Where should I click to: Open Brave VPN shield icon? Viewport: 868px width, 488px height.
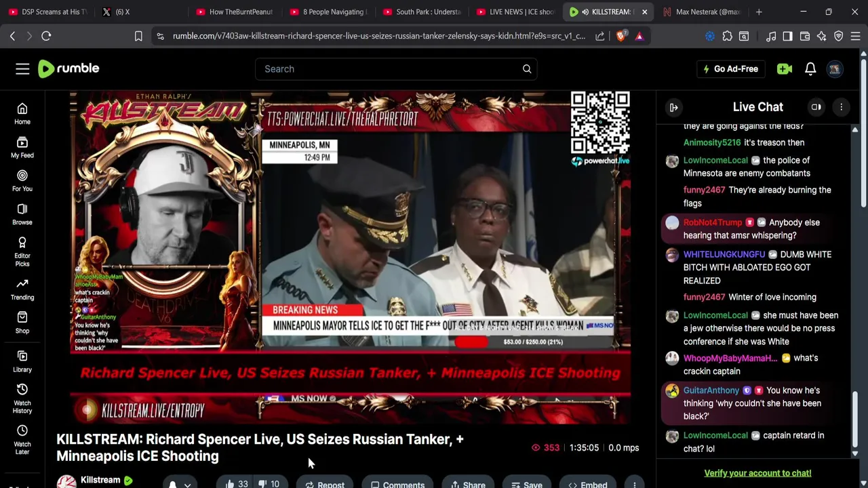(839, 36)
